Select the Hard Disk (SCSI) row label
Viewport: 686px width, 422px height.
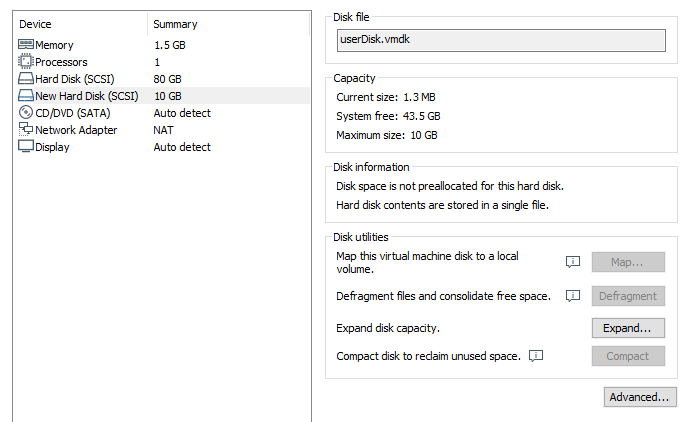click(x=75, y=79)
